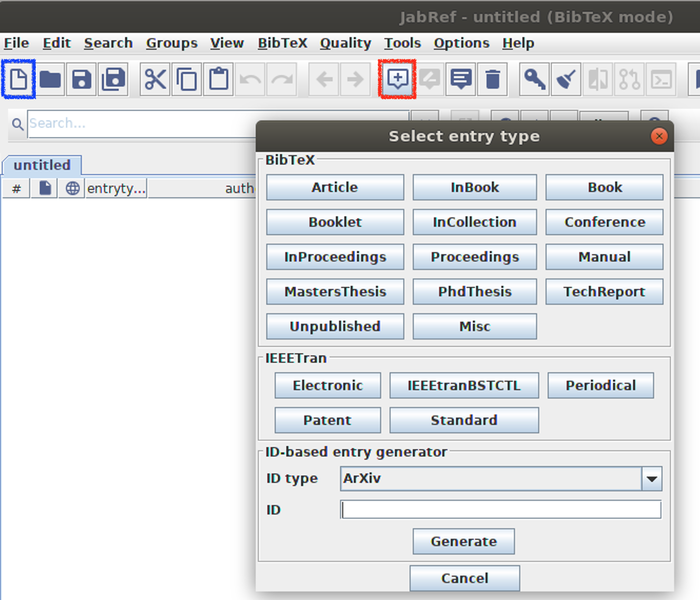Open the BibTeX menu
Image resolution: width=700 pixels, height=600 pixels.
pos(282,43)
